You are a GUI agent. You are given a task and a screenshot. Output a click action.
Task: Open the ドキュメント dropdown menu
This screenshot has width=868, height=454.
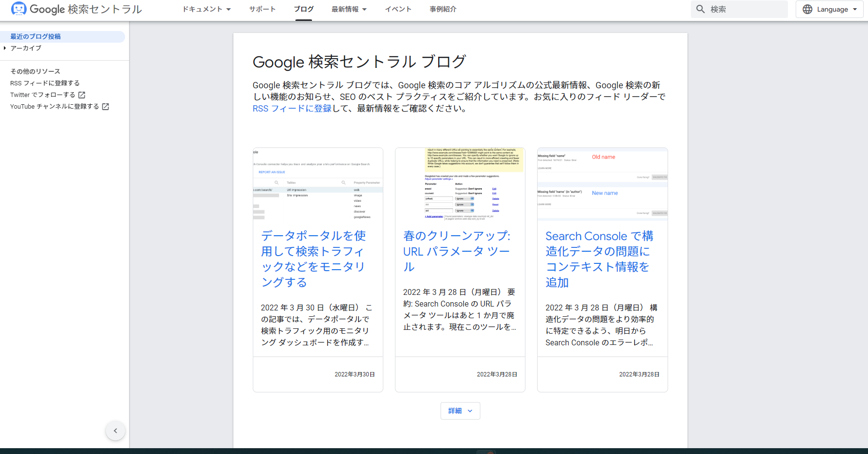tap(207, 9)
